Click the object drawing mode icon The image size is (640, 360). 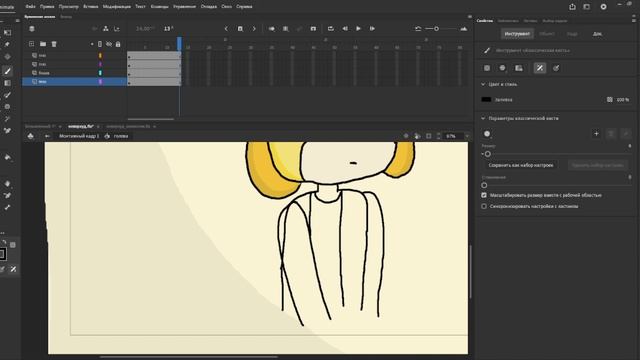[x=487, y=68]
